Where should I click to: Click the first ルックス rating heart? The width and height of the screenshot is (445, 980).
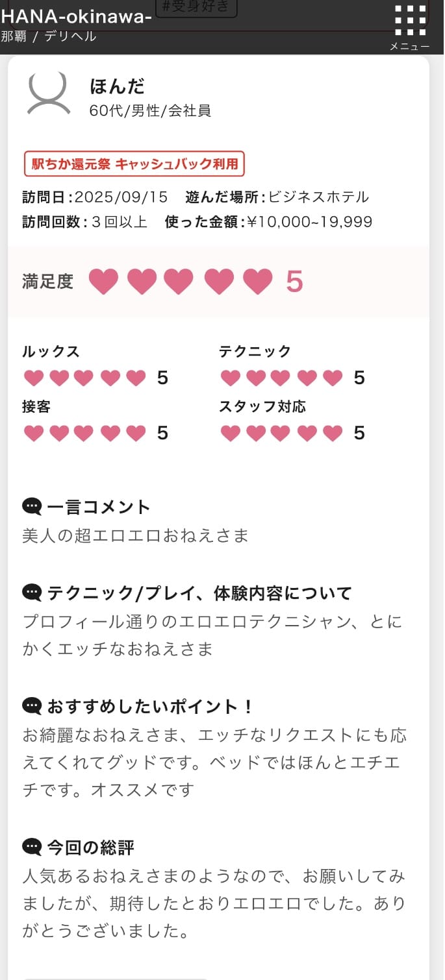[33, 378]
